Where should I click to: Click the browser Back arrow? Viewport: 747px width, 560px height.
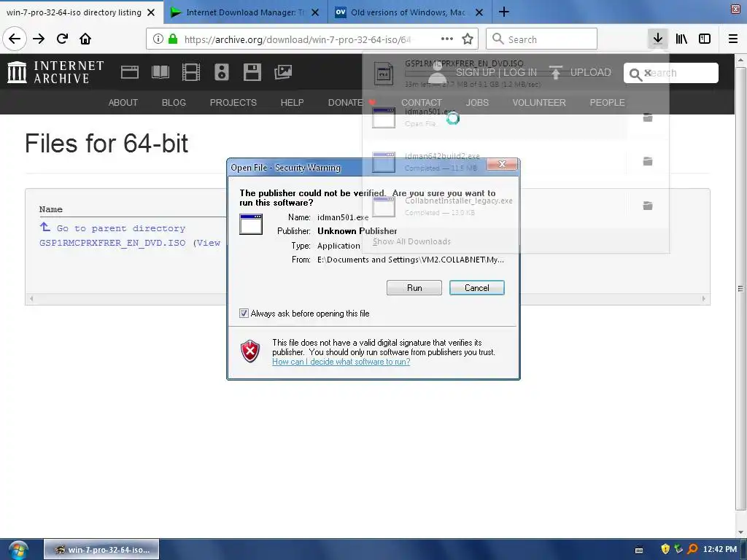click(15, 39)
